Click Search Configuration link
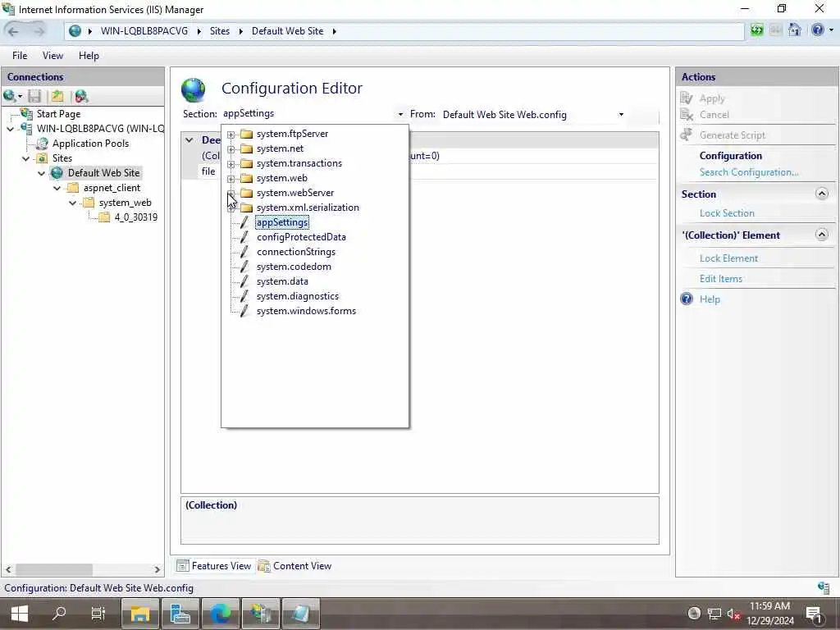 pyautogui.click(x=749, y=172)
